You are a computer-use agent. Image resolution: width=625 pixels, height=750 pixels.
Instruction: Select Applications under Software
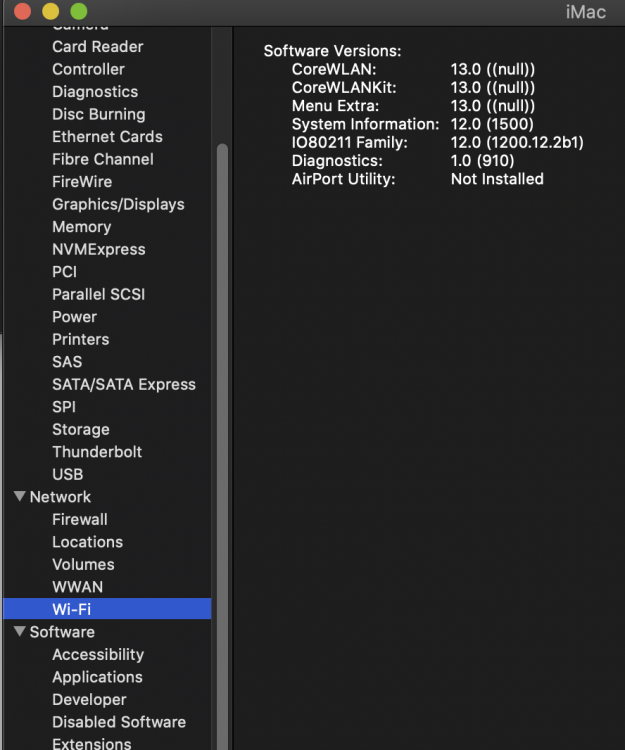(x=97, y=676)
